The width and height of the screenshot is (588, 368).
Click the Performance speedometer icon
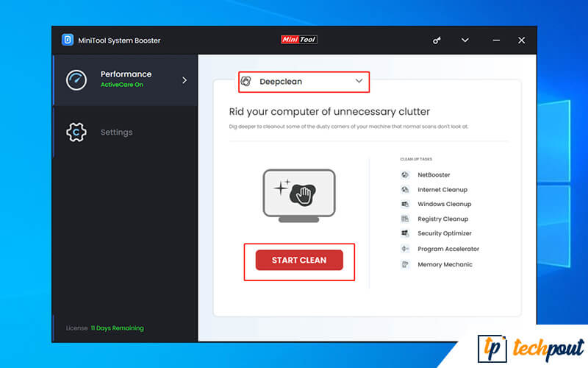(76, 80)
